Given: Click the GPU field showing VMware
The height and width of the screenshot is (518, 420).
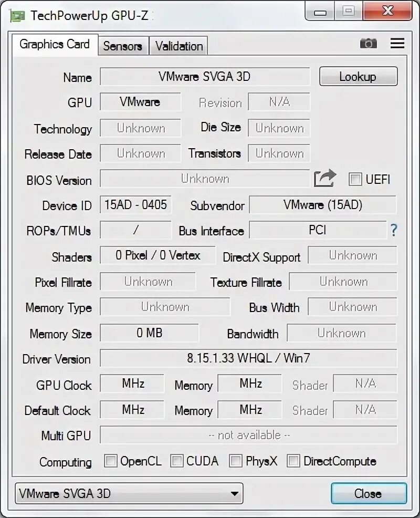Looking at the screenshot, I should (x=140, y=102).
